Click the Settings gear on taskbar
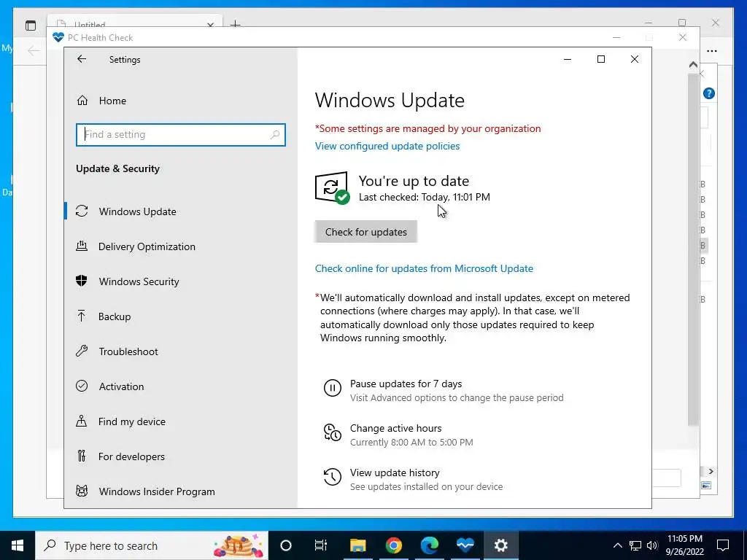Viewport: 747px width, 560px height. click(x=500, y=545)
